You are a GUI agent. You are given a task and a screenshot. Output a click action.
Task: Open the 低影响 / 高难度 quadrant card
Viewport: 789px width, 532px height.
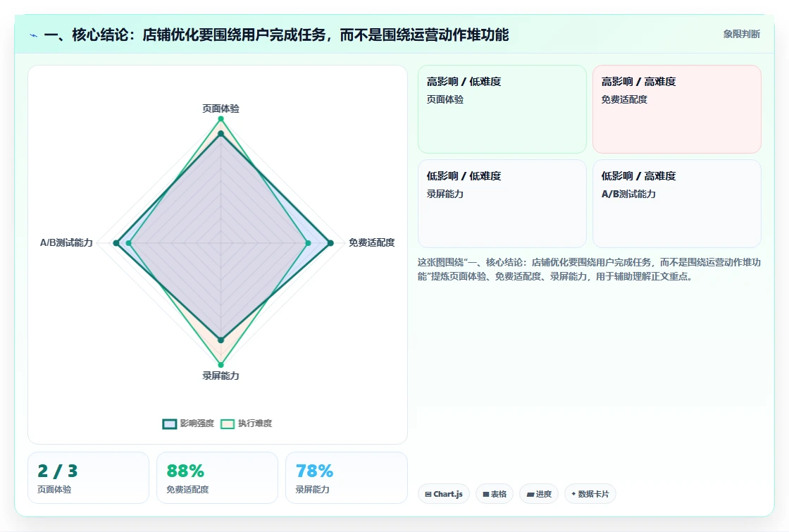click(x=677, y=204)
